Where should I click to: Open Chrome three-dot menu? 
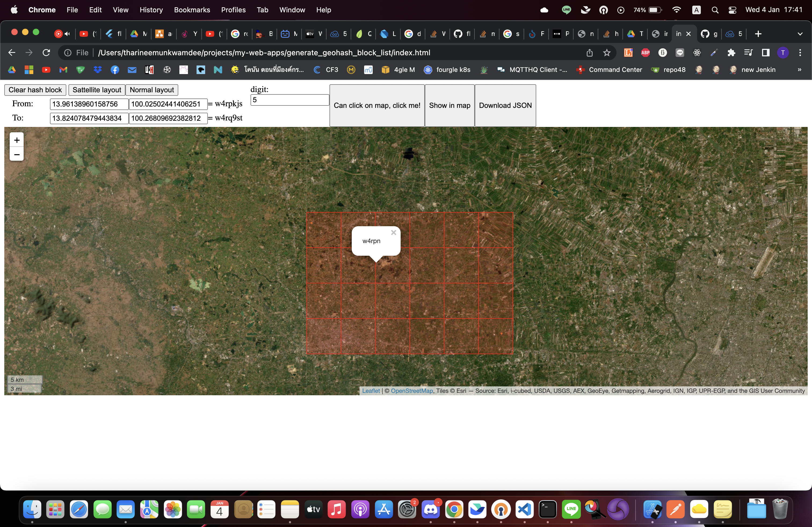point(800,53)
